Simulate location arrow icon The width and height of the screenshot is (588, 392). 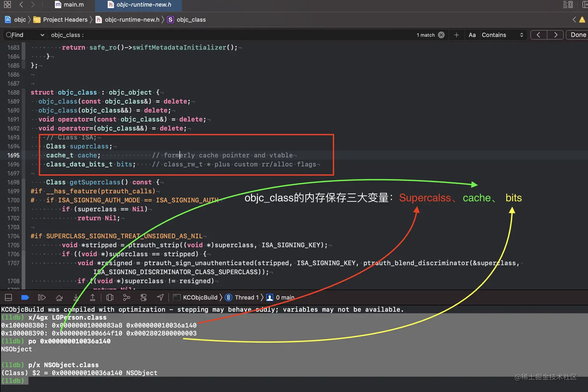tap(160, 297)
